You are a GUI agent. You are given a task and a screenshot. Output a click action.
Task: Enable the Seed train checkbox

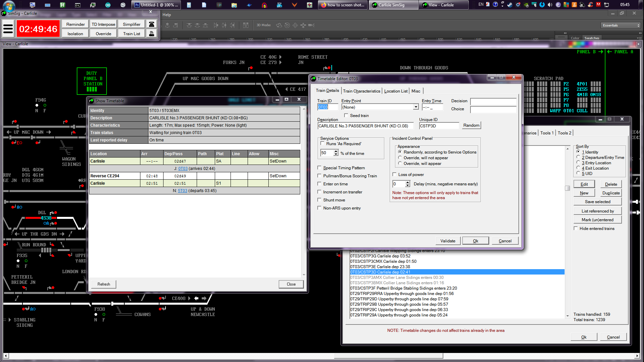pos(346,115)
